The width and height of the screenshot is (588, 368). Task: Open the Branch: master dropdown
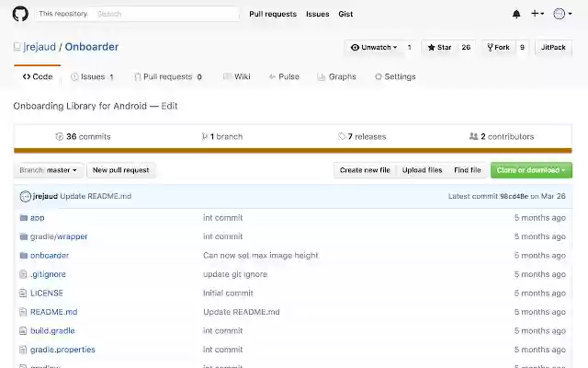[x=48, y=170]
